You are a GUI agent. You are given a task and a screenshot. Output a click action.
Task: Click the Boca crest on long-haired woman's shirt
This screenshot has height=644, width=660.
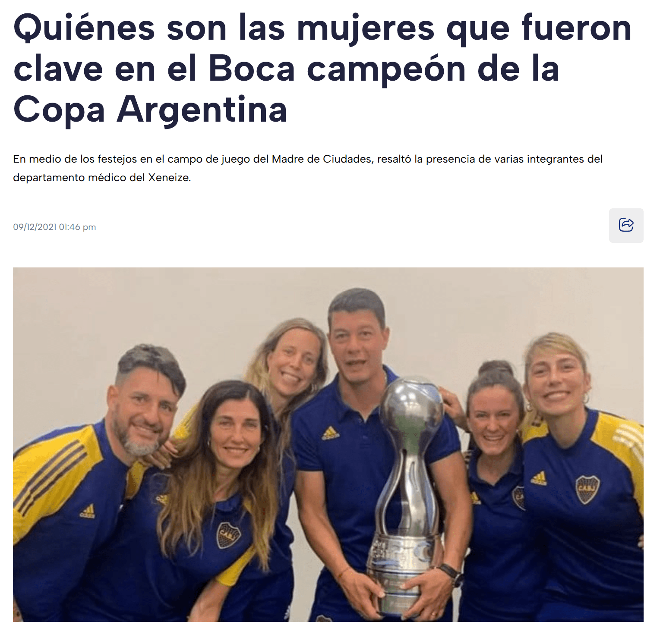point(228,535)
